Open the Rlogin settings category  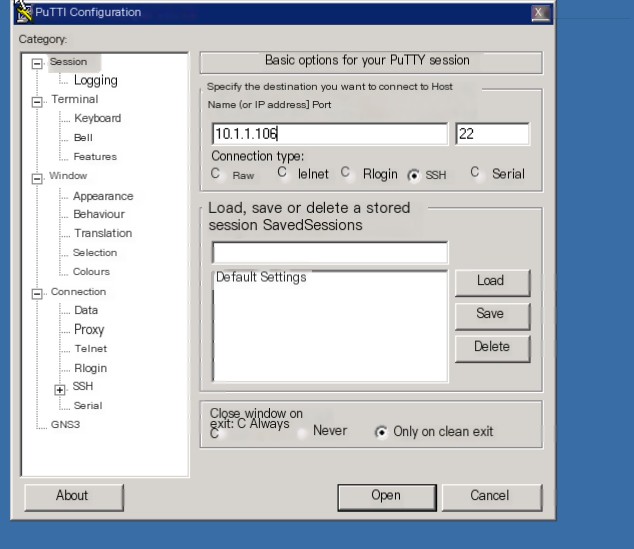click(x=91, y=368)
